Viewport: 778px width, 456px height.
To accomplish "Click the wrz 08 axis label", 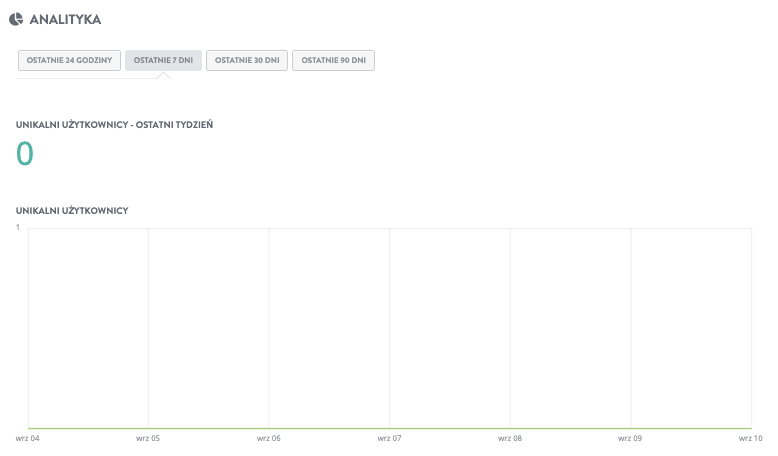I will point(510,438).
